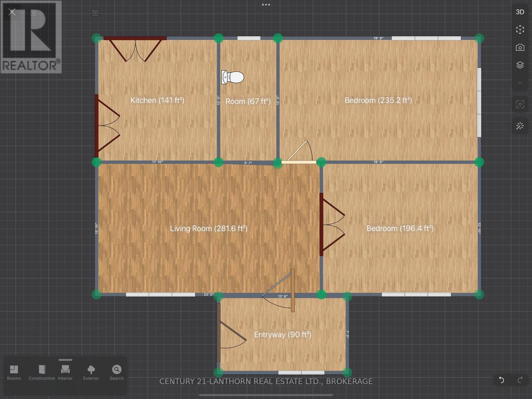The image size is (532, 399).
Task: Undo the last action
Action: [501, 380]
